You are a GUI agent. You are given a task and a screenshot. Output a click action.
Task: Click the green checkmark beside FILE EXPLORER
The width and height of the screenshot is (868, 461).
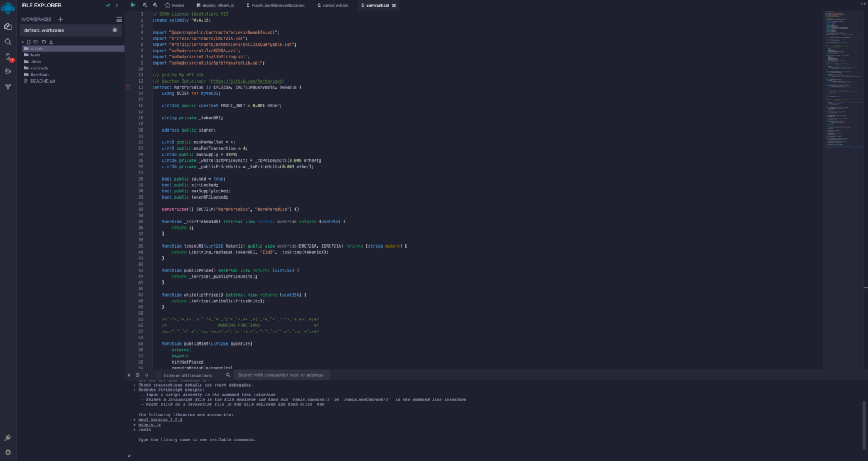108,5
